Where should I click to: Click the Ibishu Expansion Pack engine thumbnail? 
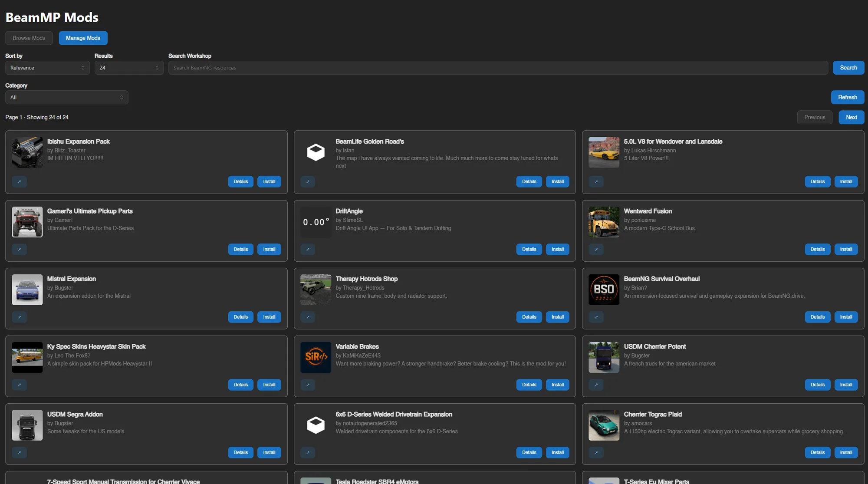coord(27,152)
